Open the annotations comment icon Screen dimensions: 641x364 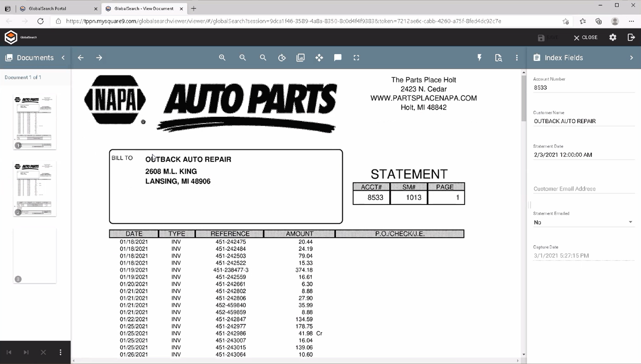pyautogui.click(x=338, y=58)
